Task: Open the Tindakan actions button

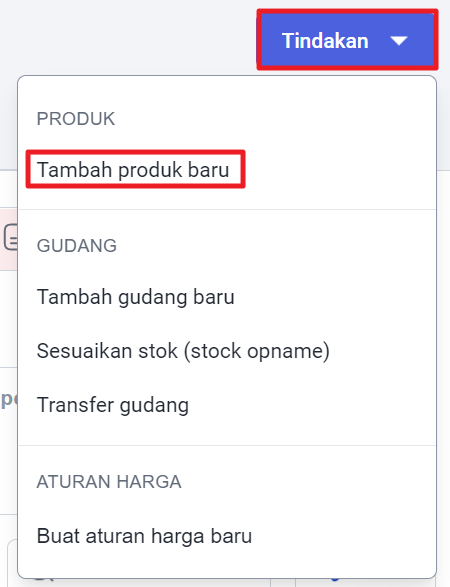Action: click(x=347, y=40)
